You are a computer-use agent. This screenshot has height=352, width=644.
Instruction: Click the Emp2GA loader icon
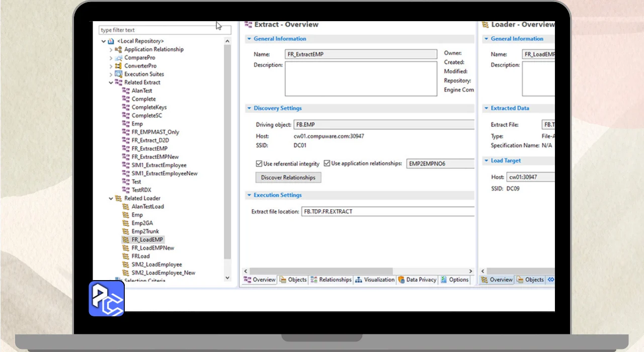126,223
